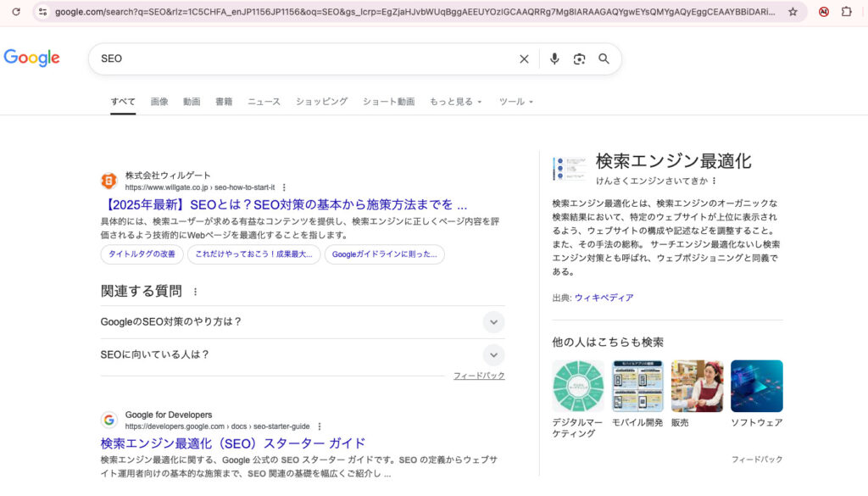Open site information icon in address bar
The width and height of the screenshot is (868, 496).
[42, 12]
